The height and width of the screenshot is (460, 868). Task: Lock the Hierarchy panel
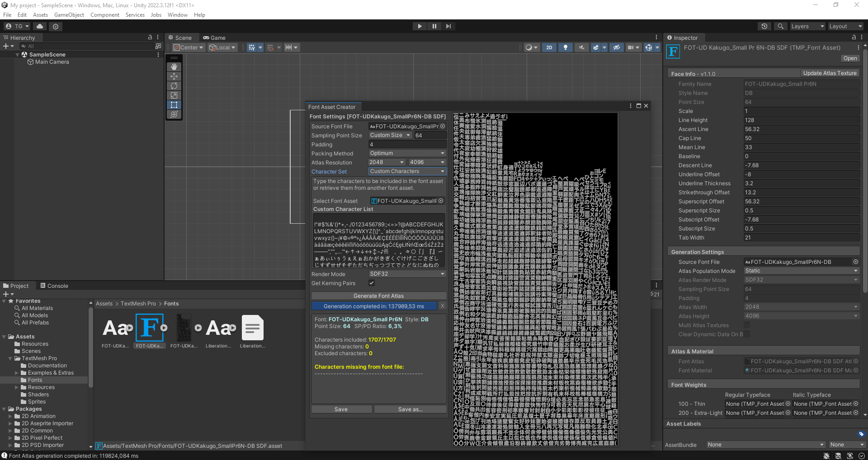[x=150, y=38]
